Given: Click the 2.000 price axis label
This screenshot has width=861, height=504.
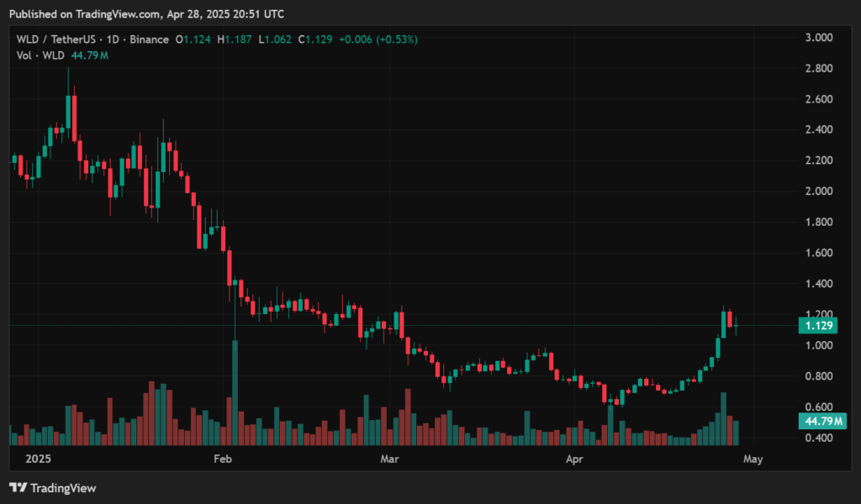Looking at the screenshot, I should 819,192.
